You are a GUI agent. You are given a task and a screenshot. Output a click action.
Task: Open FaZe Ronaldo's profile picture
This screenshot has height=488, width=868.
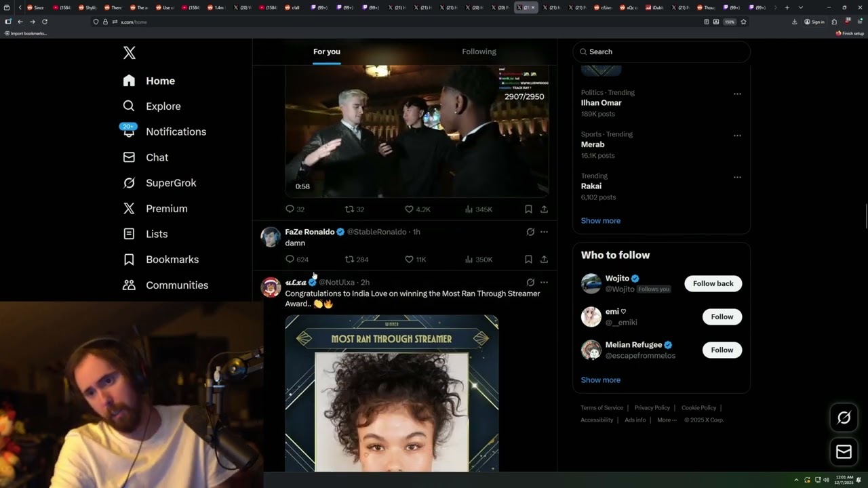point(271,237)
